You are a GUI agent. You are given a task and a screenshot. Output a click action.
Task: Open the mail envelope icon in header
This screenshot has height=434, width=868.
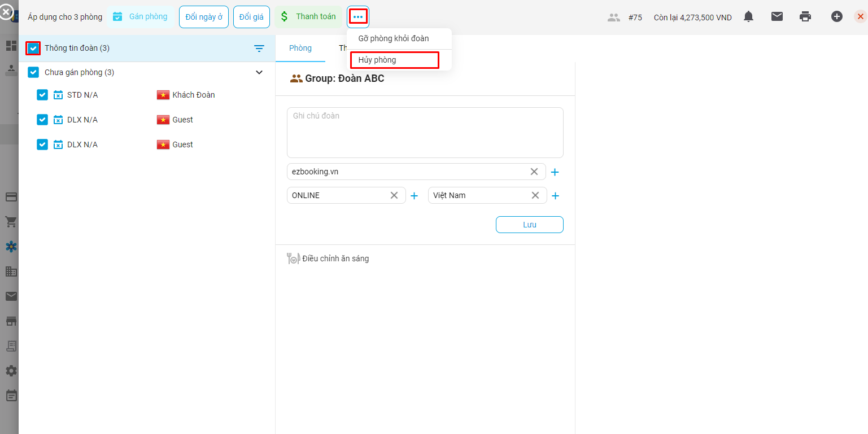coord(777,17)
